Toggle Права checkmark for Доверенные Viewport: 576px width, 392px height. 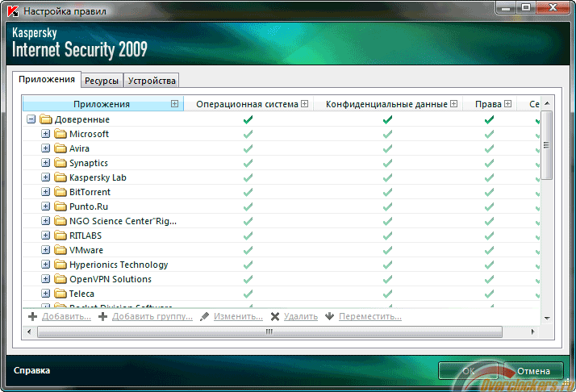tap(490, 119)
